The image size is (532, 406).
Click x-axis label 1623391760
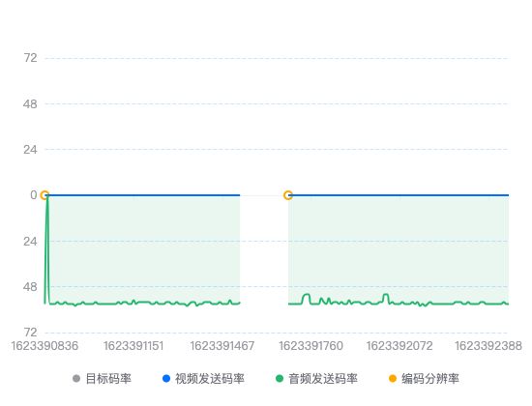click(310, 346)
